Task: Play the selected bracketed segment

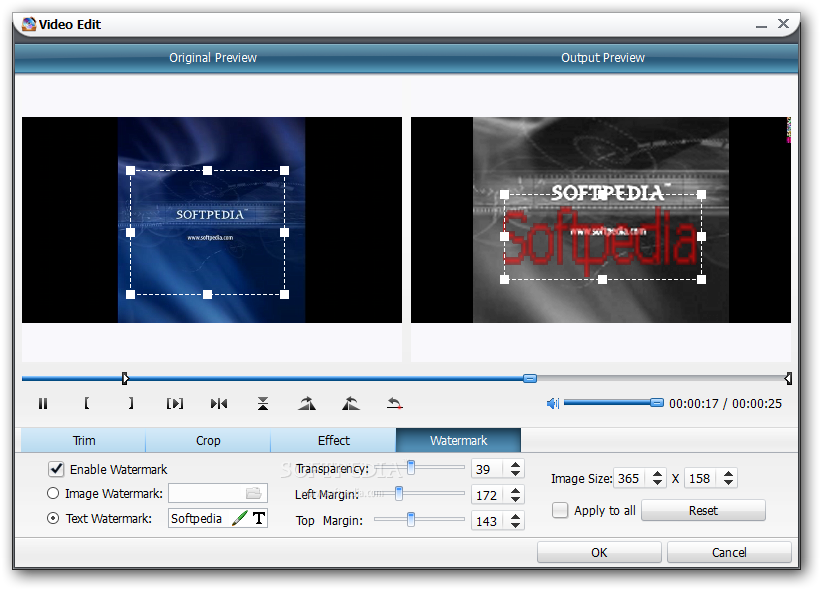Action: (175, 404)
